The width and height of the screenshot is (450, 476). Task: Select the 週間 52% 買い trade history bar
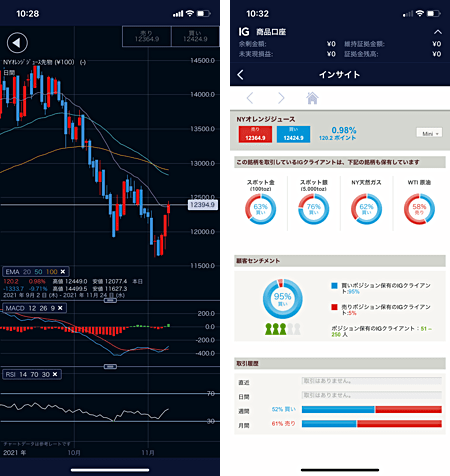pos(372,409)
